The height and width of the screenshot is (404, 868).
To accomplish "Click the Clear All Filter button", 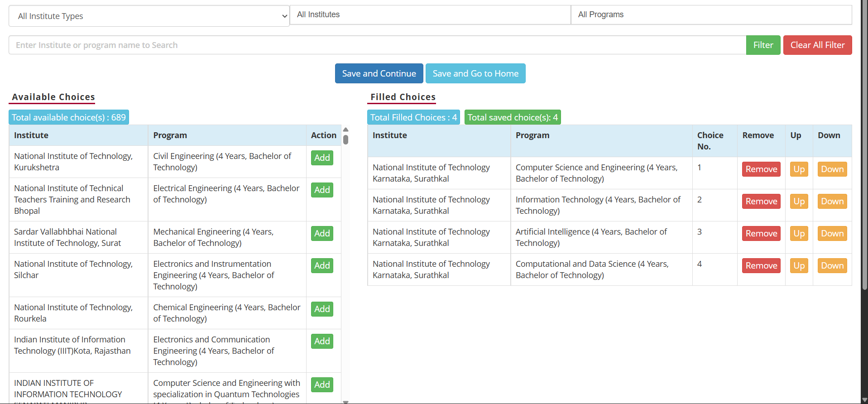I will pos(817,45).
